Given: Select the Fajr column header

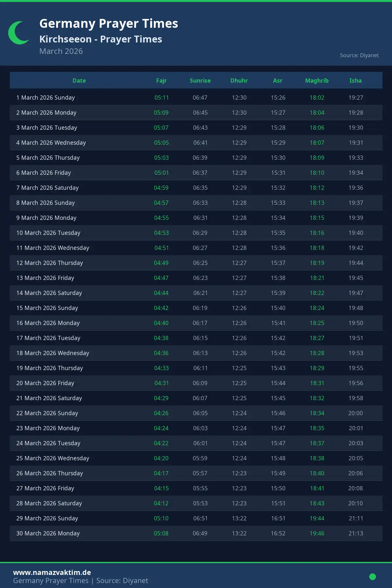Looking at the screenshot, I should pyautogui.click(x=161, y=81).
